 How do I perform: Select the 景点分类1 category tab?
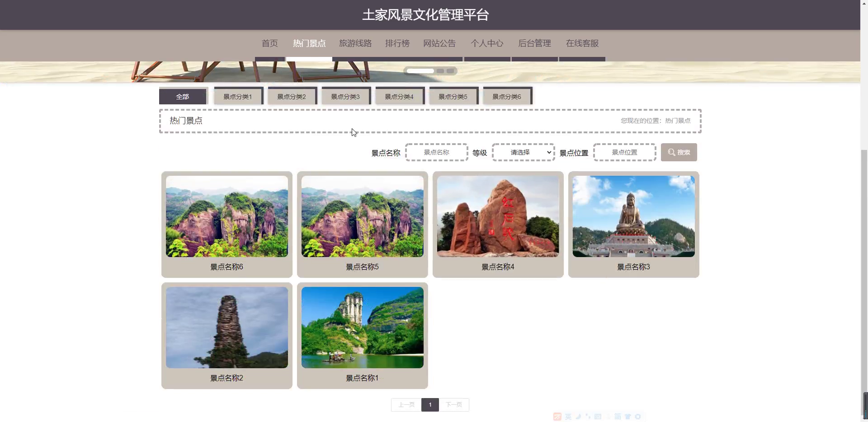[238, 96]
